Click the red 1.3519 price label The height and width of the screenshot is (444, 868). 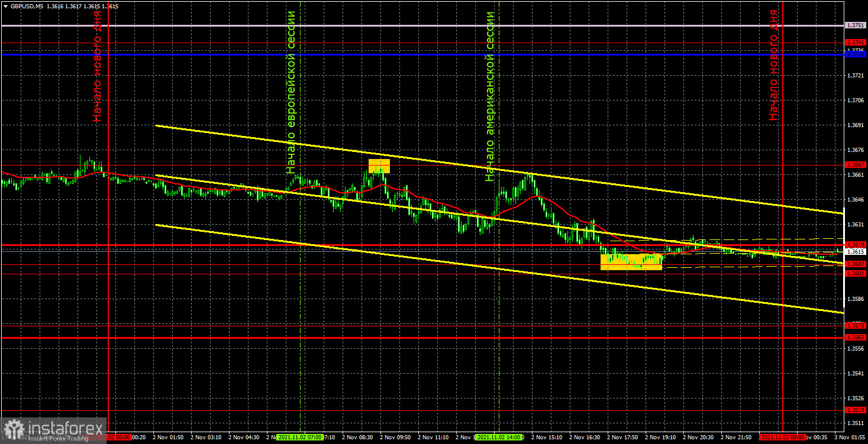pyautogui.click(x=856, y=410)
